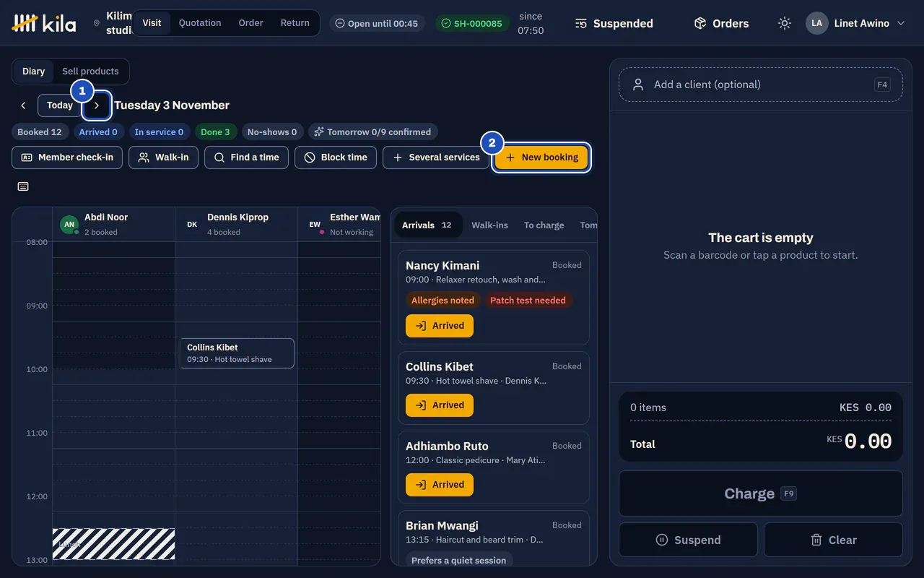The image size is (924, 578).
Task: Click Find a time button
Action: [246, 158]
